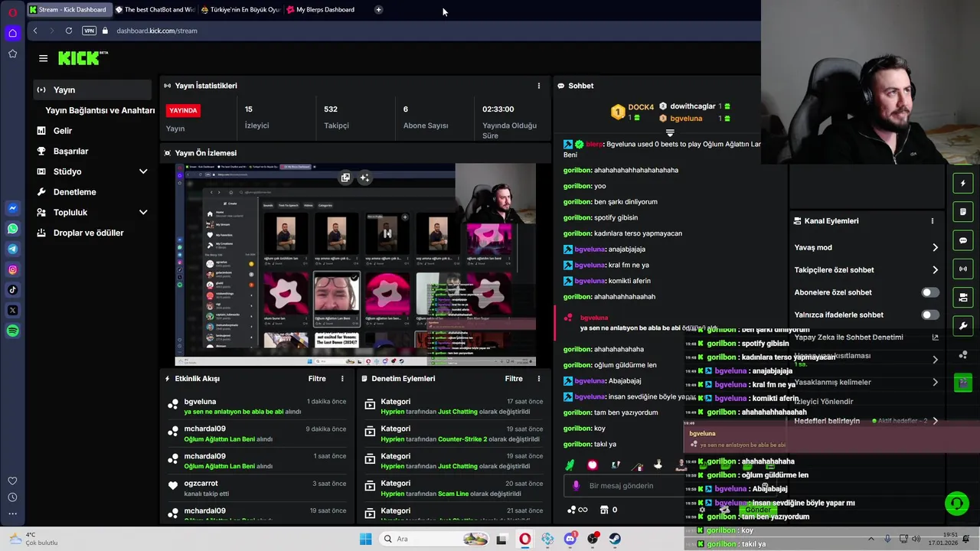Image resolution: width=980 pixels, height=551 pixels.
Task: Click the lightning bolt quick actions icon
Action: tap(963, 183)
